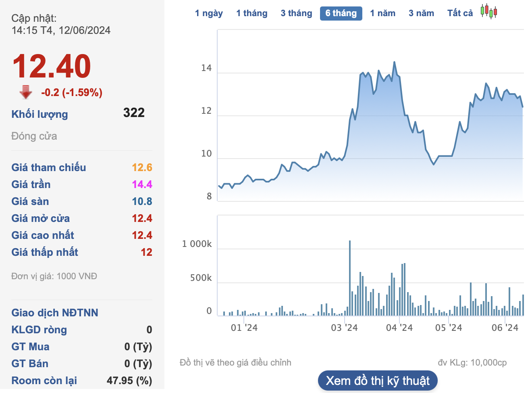Click the price peak near 04 '24
Screen dimensions: 532x393
coord(394,62)
